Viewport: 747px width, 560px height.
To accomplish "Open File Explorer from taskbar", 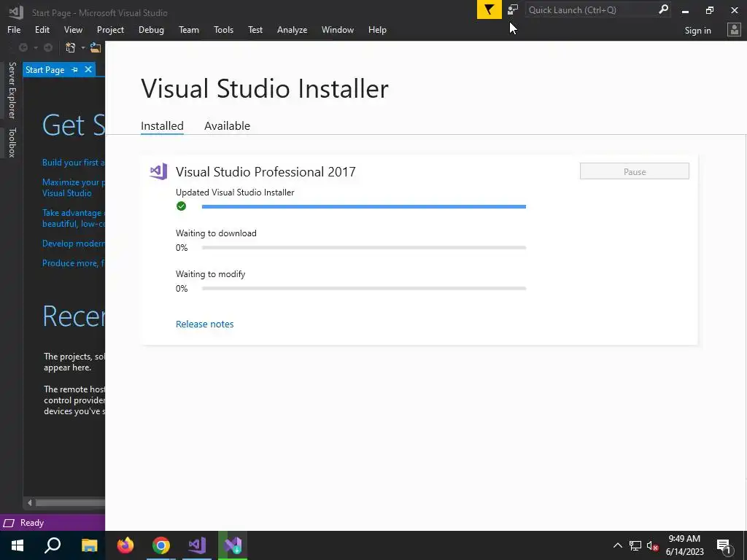I will [89, 545].
